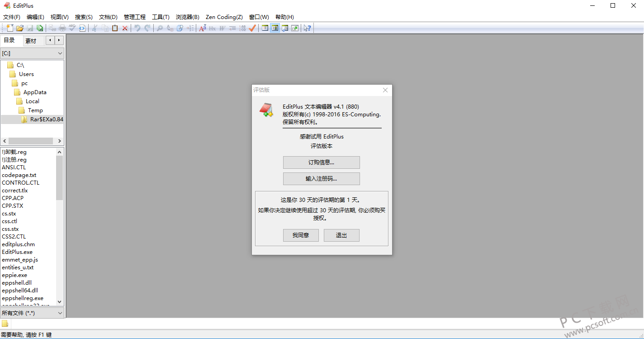
Task: Click the ABC spell check icon
Action: point(72,28)
